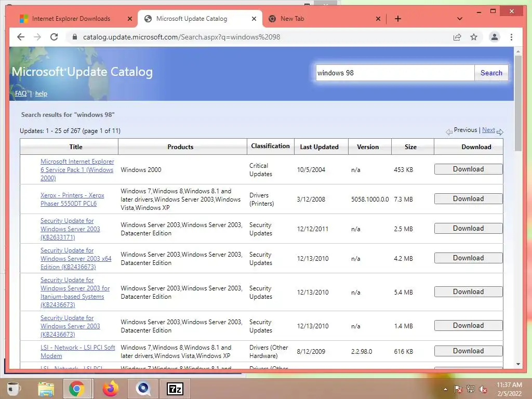Viewport: 532px width, 399px height.
Task: Open Windows Server 2003 x64 Edition (KB2436673) link
Action: 76,259
